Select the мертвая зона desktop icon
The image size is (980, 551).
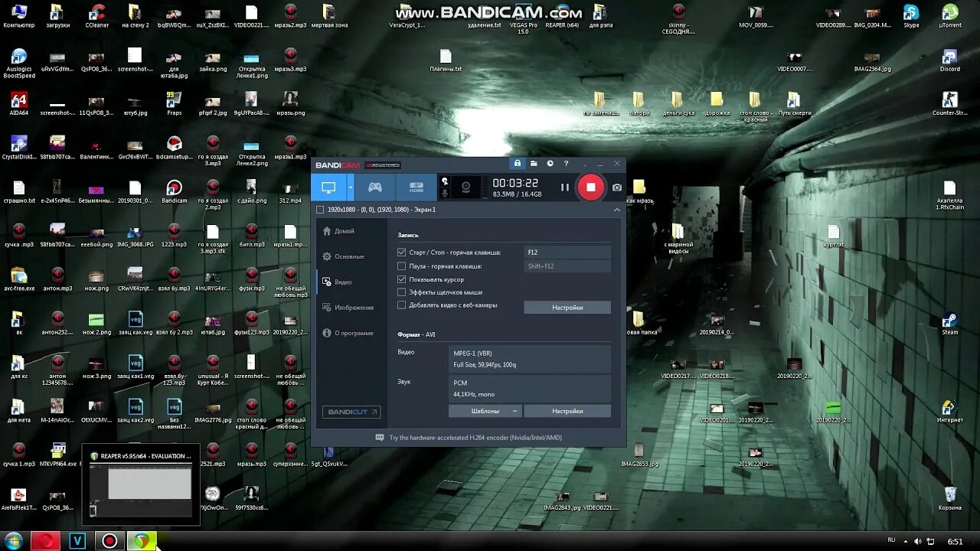click(x=329, y=16)
